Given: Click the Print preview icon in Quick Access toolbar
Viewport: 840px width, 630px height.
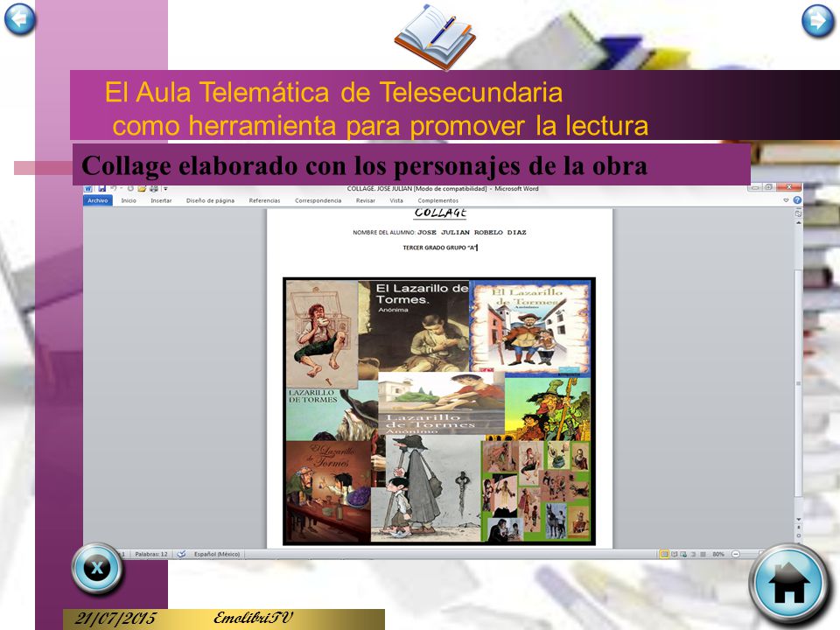Looking at the screenshot, I should pos(154,189).
